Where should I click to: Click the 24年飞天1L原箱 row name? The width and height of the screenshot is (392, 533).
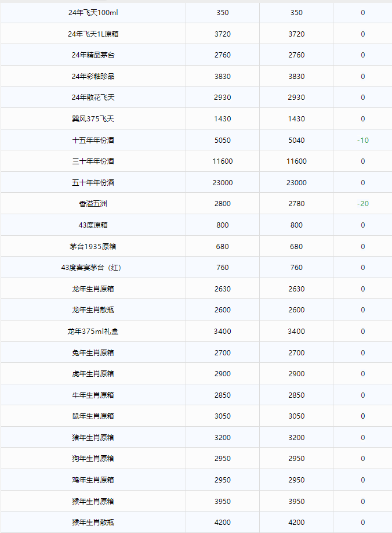click(x=93, y=34)
